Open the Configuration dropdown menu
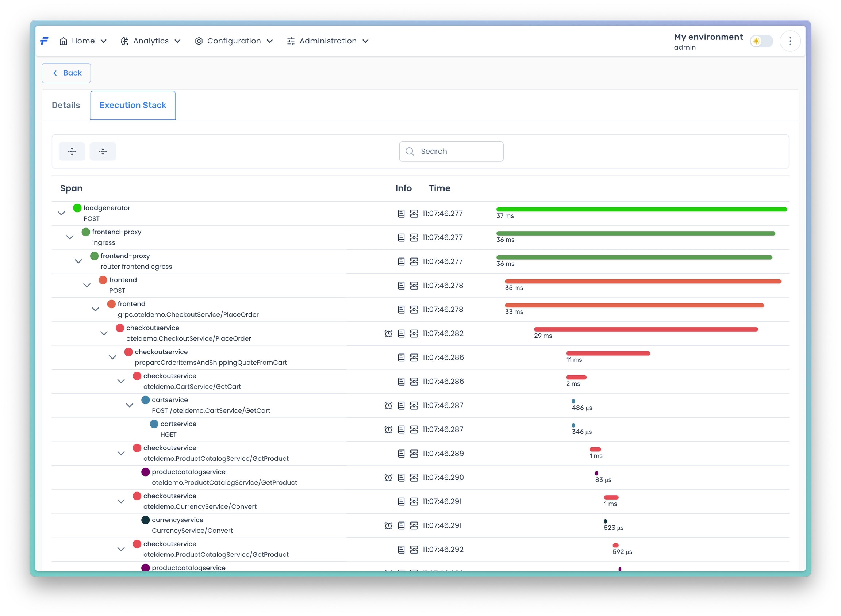841x616 pixels. 234,41
